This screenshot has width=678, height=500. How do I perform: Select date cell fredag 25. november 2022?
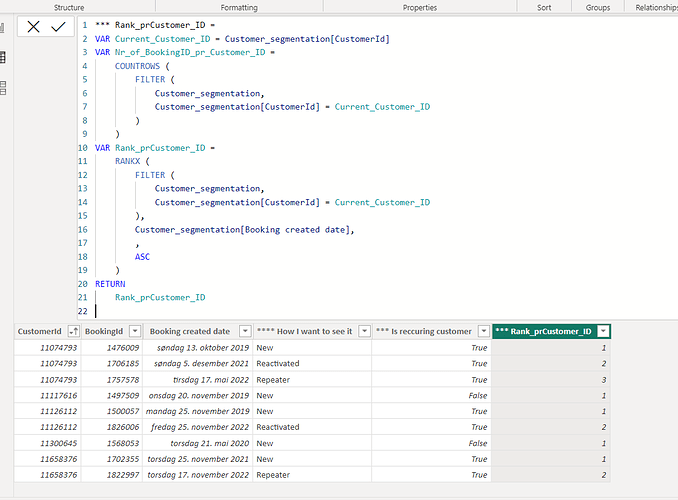(200, 427)
